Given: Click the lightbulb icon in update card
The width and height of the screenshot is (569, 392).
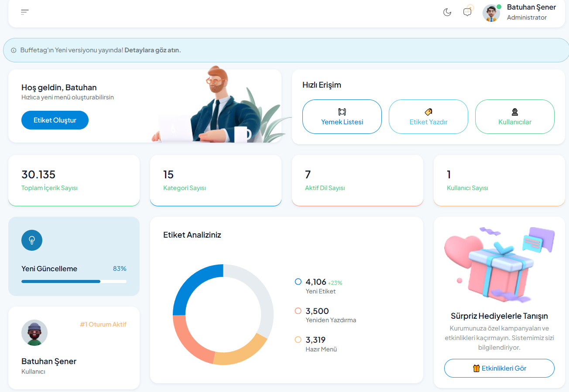Looking at the screenshot, I should [32, 240].
